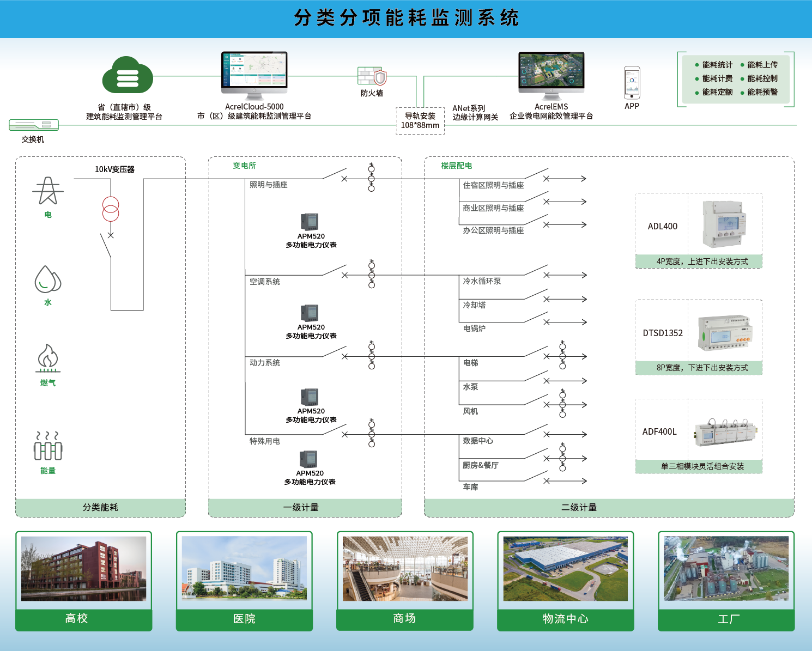
Task: Click the electricity 电 tower icon
Action: [48, 191]
